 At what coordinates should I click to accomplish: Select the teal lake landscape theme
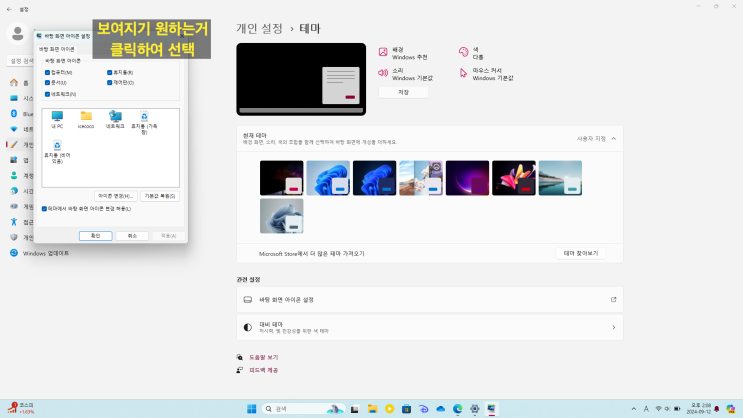click(x=560, y=178)
